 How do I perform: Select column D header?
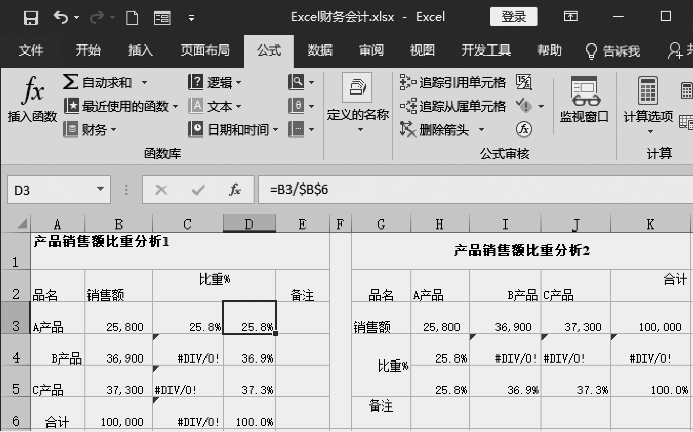pyautogui.click(x=249, y=224)
